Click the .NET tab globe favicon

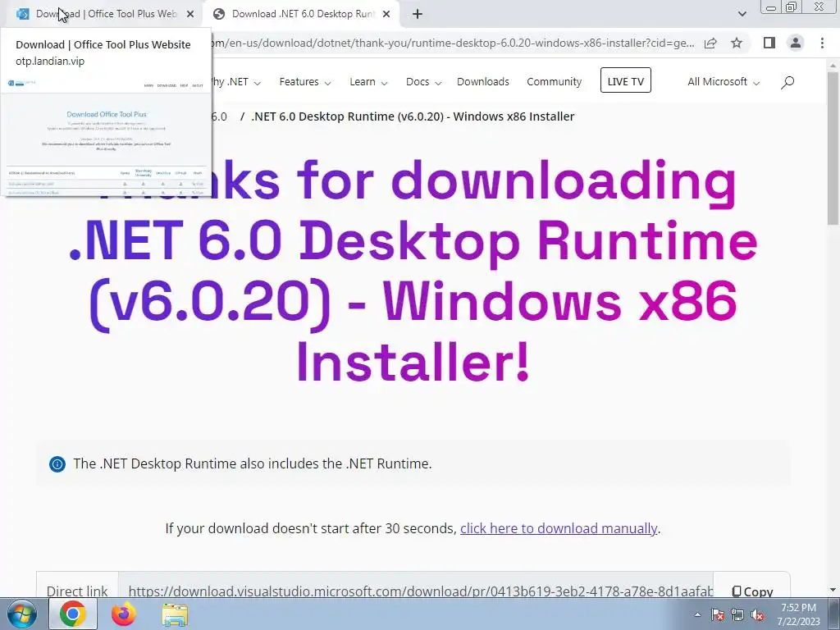click(x=218, y=15)
